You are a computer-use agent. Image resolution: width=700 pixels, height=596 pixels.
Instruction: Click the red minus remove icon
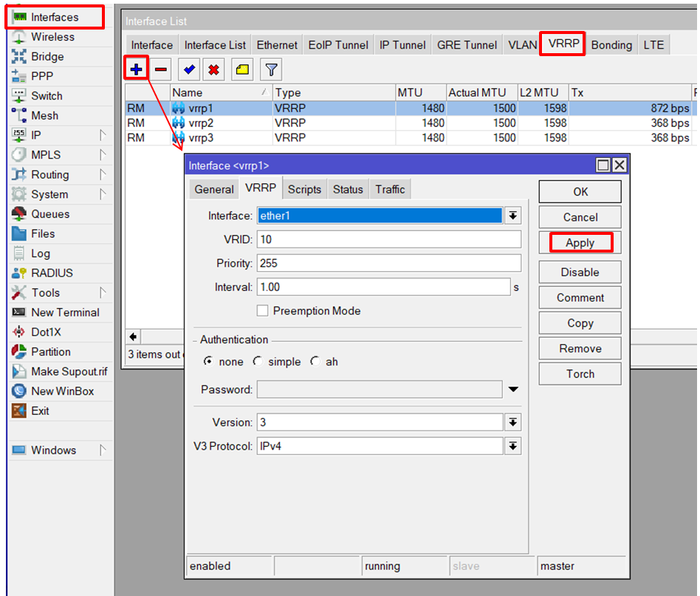coord(161,70)
